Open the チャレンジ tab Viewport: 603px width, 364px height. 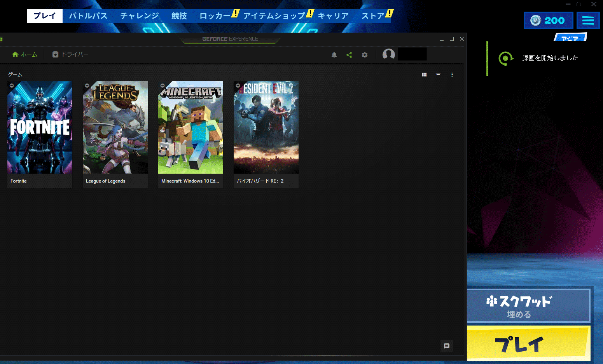click(x=140, y=16)
